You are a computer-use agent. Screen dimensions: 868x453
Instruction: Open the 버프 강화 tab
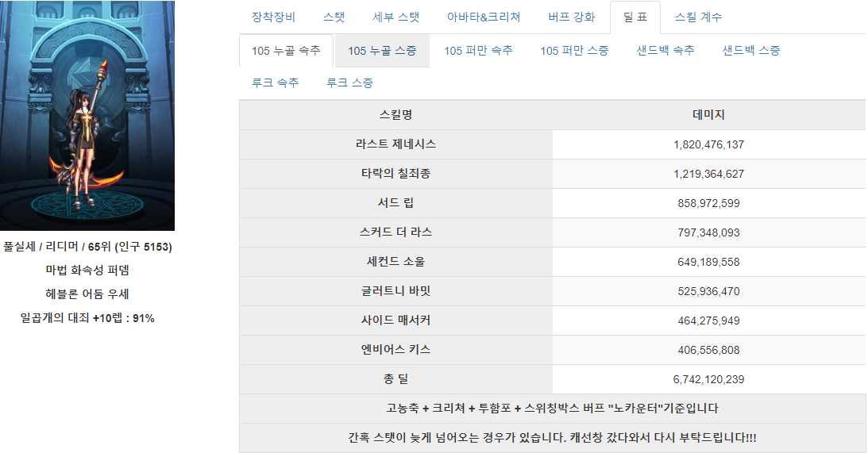[571, 17]
